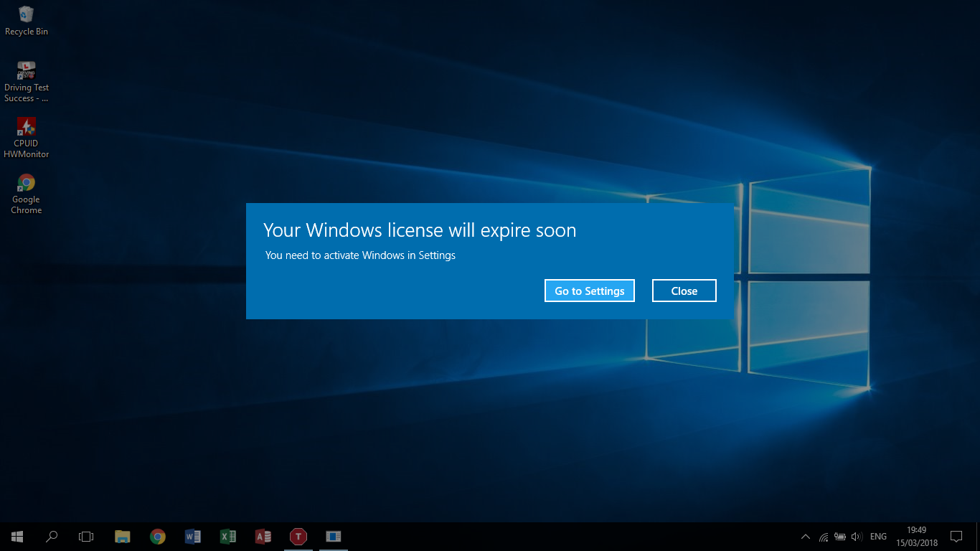Switch to the red octagon T app

coord(298,536)
